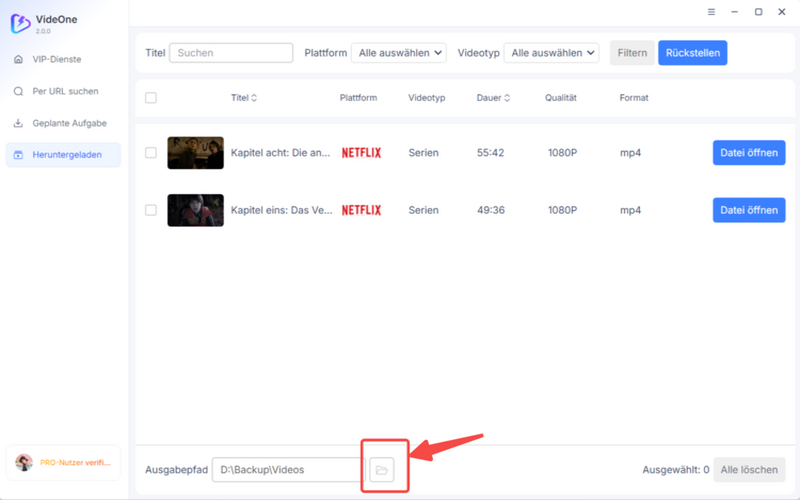Click mp4 in the Kapitel acht row

[630, 153]
